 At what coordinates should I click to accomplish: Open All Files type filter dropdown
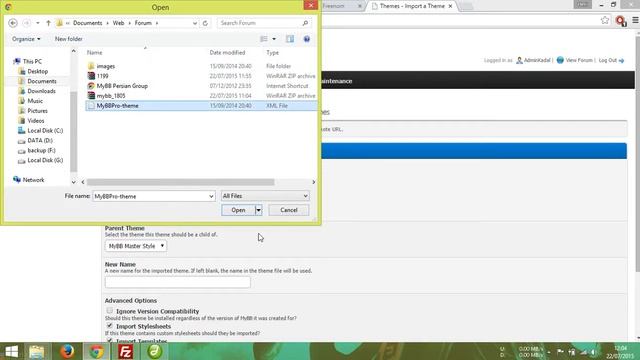pos(265,196)
